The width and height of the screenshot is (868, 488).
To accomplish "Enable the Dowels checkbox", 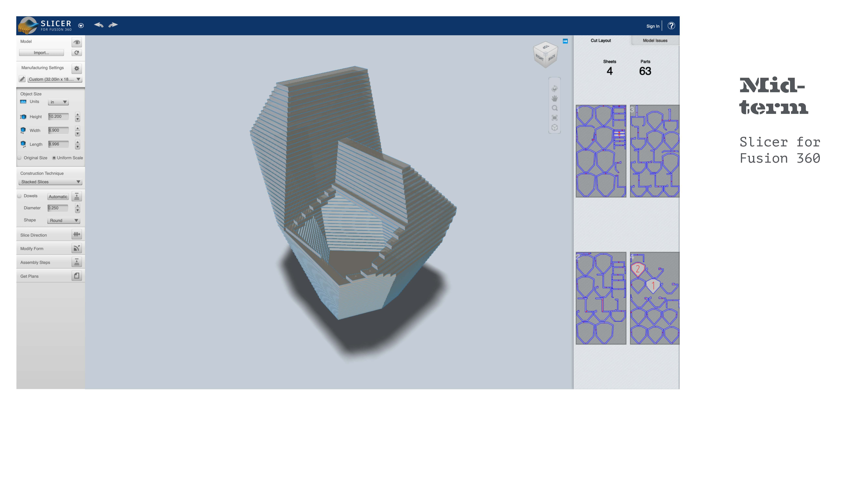I will coord(20,196).
